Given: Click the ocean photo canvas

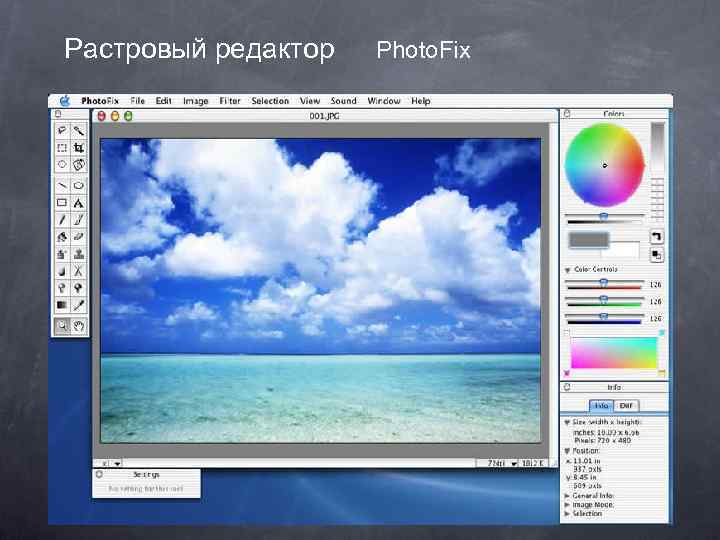Looking at the screenshot, I should (x=321, y=290).
